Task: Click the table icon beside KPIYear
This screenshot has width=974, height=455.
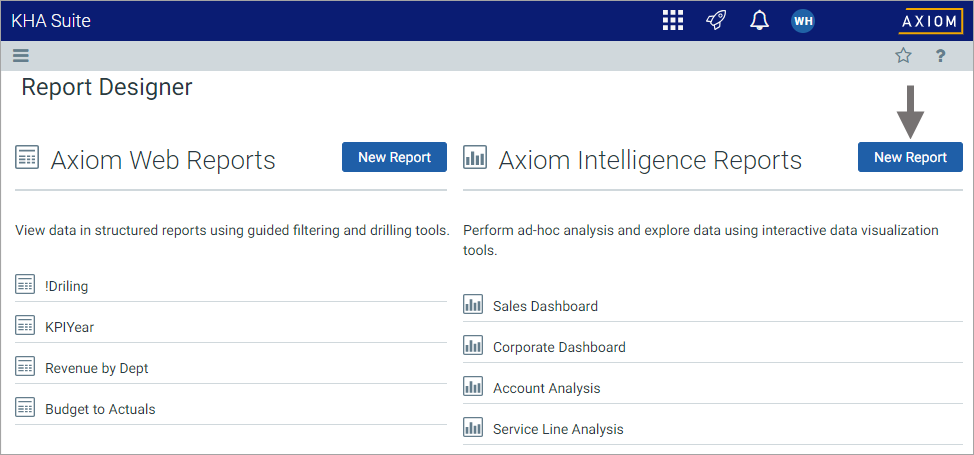Action: coord(25,326)
